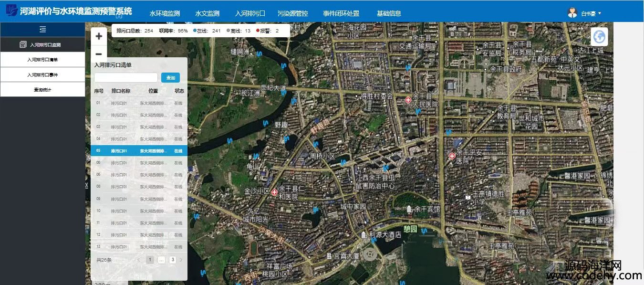This screenshot has height=285, width=644.
Task: Click the 利源大酒店 hotel map icon
Action: [364, 235]
